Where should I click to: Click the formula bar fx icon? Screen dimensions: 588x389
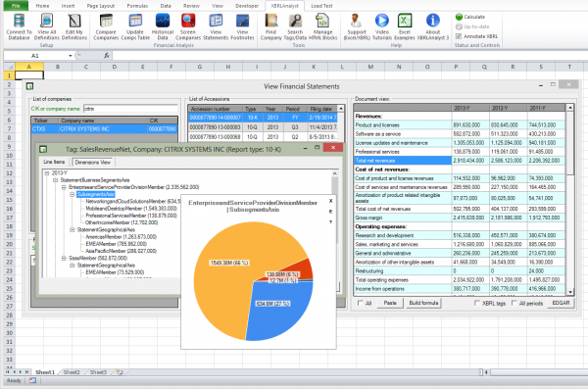[107, 56]
